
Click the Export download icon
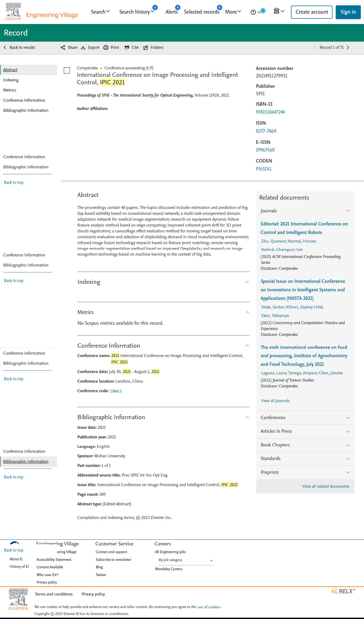coord(83,47)
